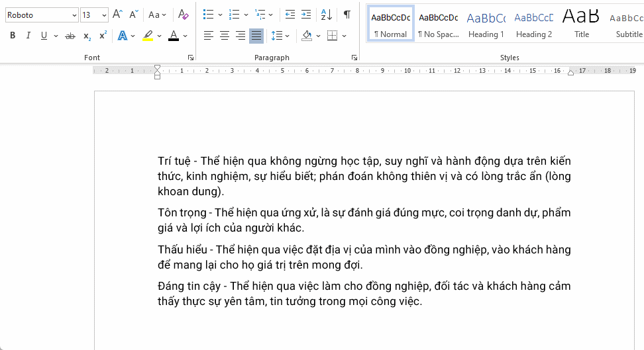644x350 pixels.
Task: Place cursor in paragraph starting 'Tôn trọng'
Action: [x=364, y=220]
